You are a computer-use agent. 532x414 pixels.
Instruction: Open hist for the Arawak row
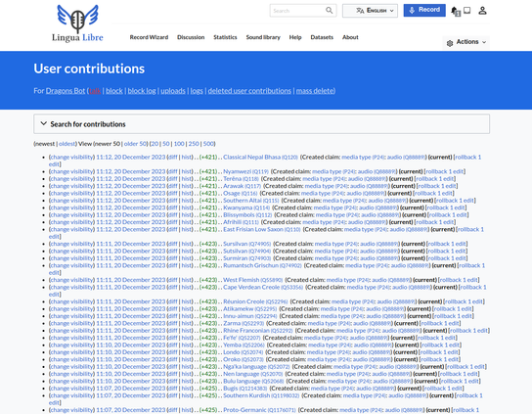[186, 186]
